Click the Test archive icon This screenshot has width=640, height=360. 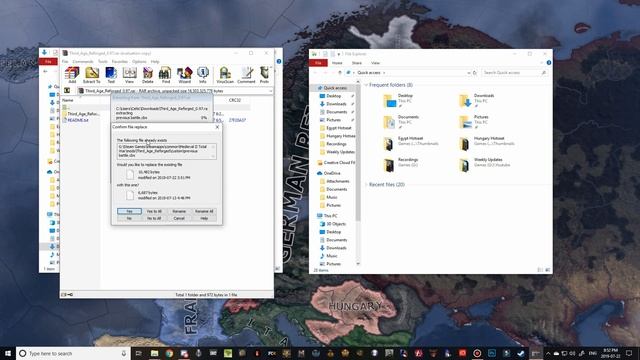point(111,74)
